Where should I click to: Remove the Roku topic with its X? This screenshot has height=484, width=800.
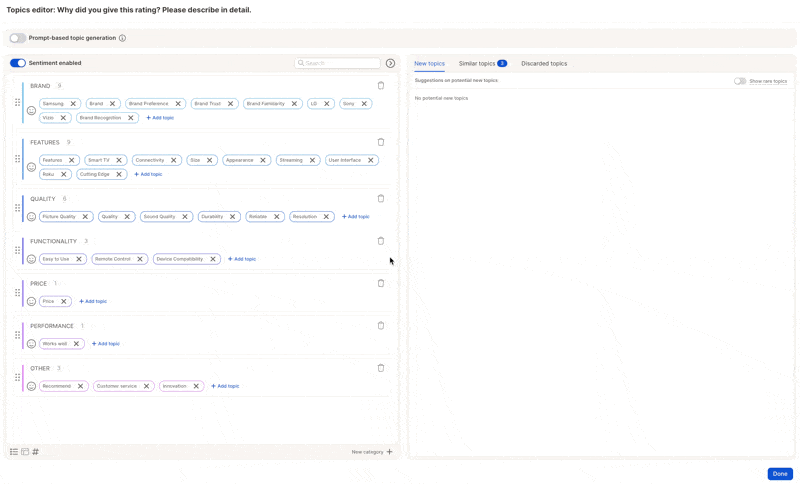64,174
